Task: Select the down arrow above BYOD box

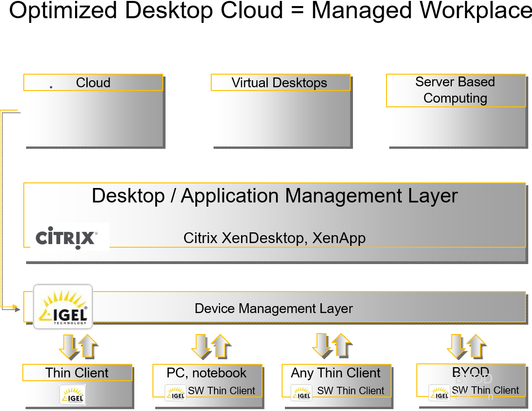Action: click(x=457, y=347)
